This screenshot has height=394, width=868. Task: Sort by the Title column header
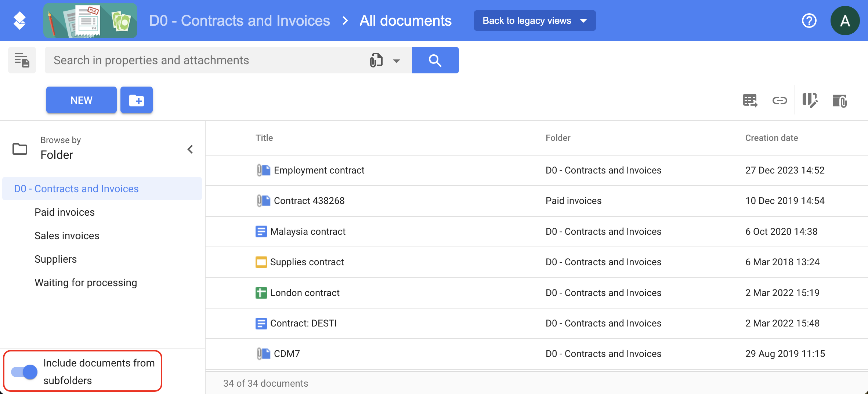[x=264, y=138]
